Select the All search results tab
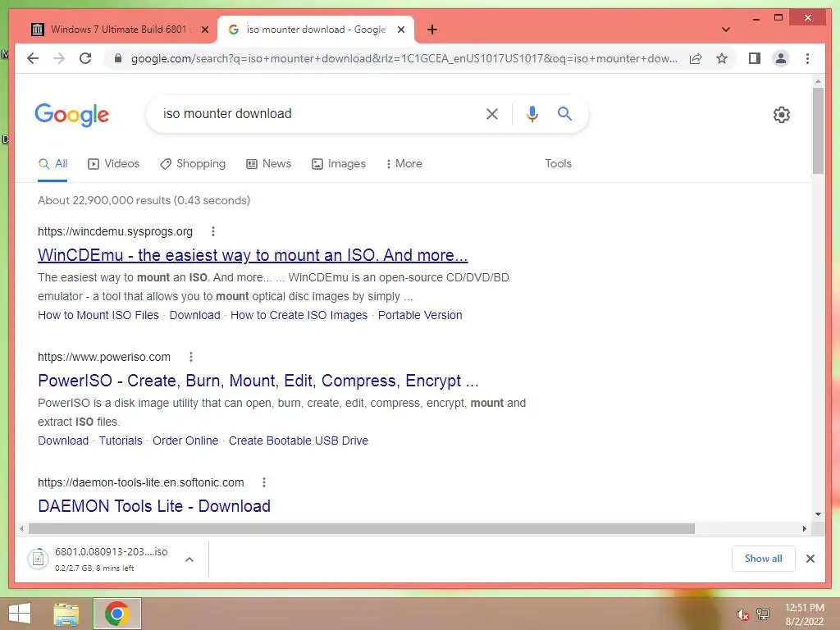The height and width of the screenshot is (630, 840). click(52, 163)
